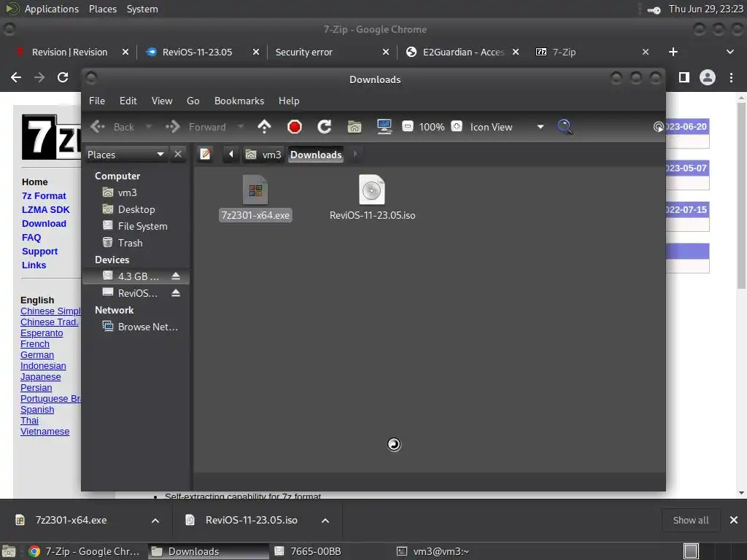
Task: Close the Chrome downloads bar
Action: (x=734, y=520)
